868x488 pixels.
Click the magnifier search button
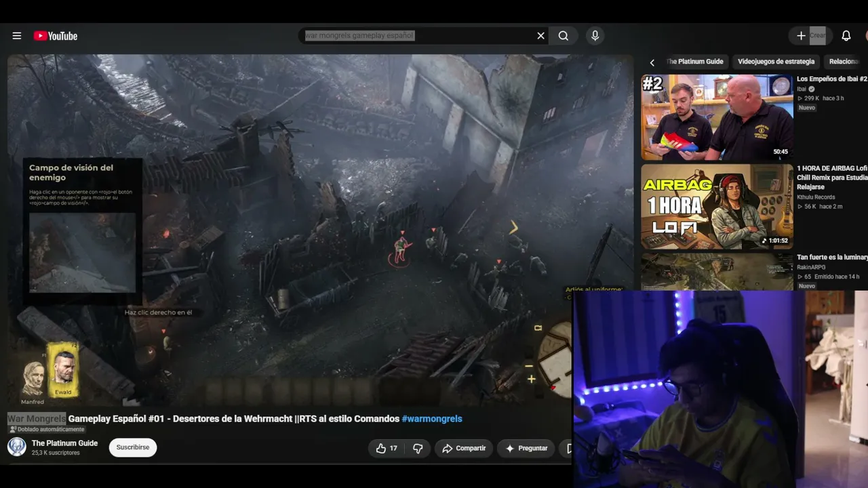coord(564,36)
